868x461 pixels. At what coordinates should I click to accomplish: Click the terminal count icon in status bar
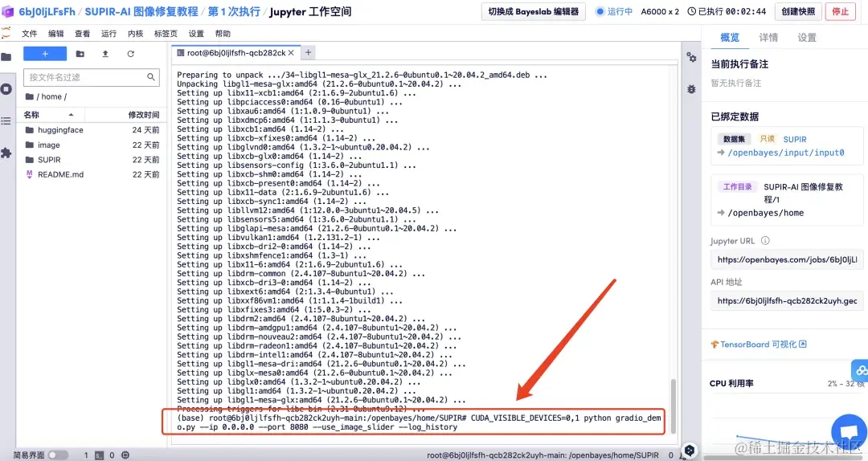(x=99, y=455)
